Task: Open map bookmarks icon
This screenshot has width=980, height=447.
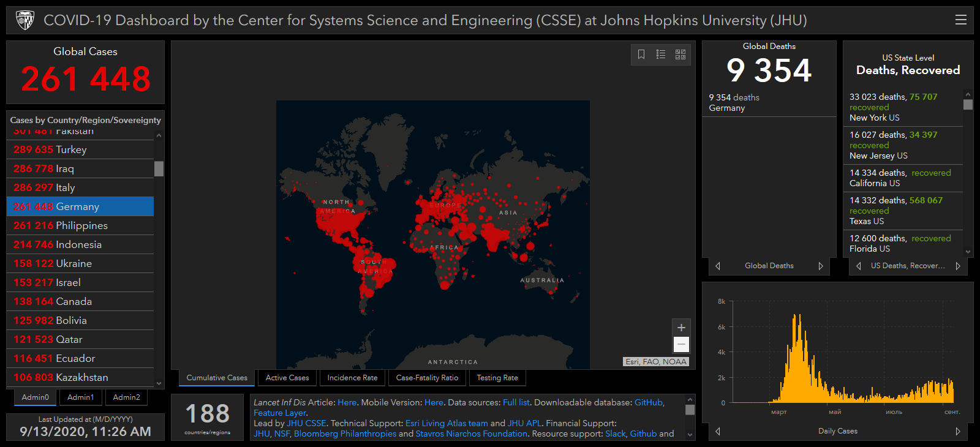Action: coord(641,54)
